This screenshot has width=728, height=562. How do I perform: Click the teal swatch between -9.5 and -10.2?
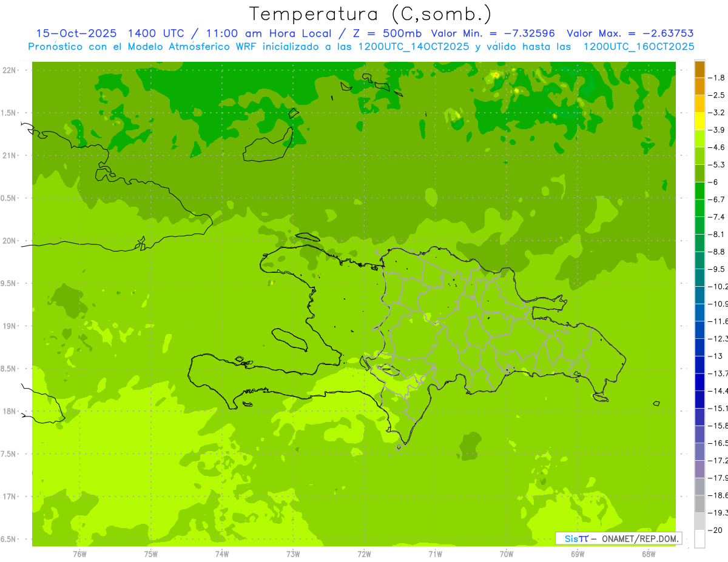(699, 278)
